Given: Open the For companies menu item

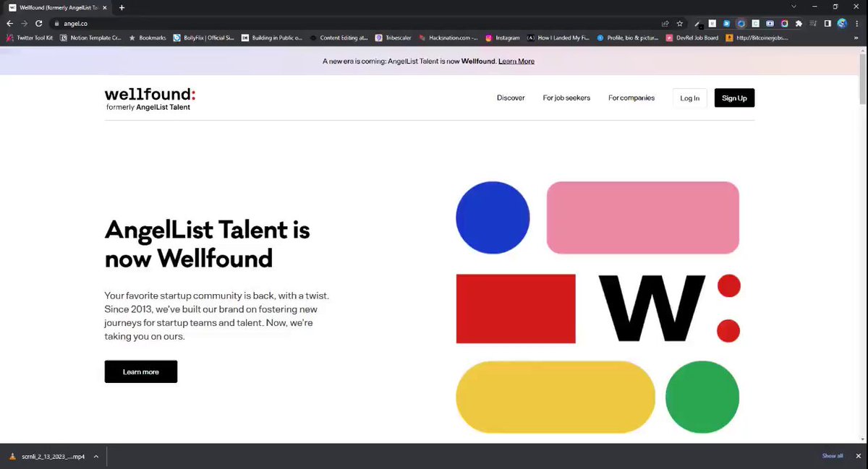Looking at the screenshot, I should 631,98.
